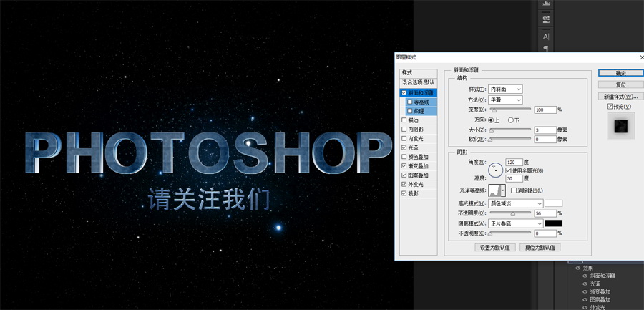Select the 渐变叠加 style entry label
Viewport: 644px width, 310px height.
point(418,166)
